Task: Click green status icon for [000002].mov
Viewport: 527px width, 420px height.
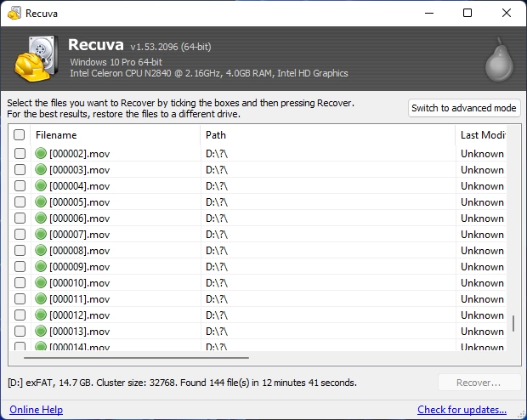Action: [x=41, y=154]
